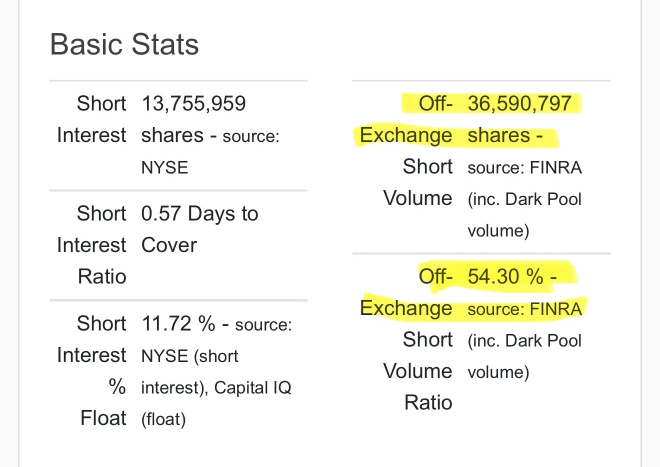The height and width of the screenshot is (467, 660).
Task: Click the Capital IQ source text
Action: [253, 387]
